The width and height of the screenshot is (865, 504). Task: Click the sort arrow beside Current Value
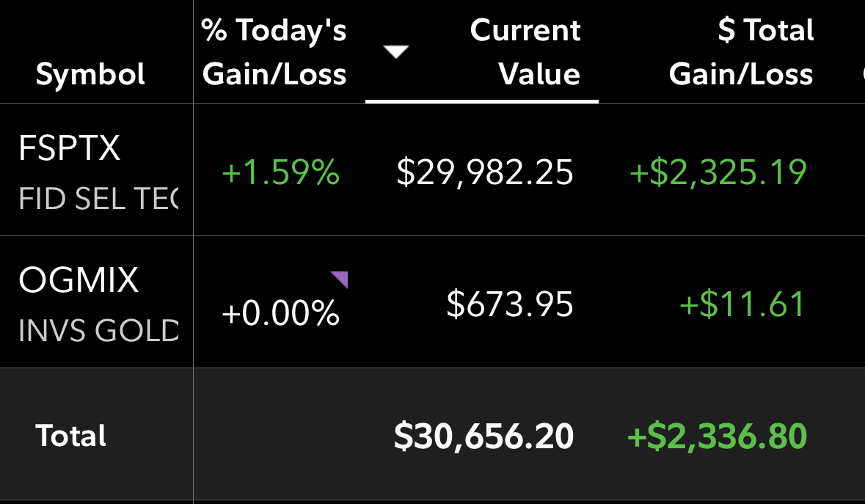[396, 52]
